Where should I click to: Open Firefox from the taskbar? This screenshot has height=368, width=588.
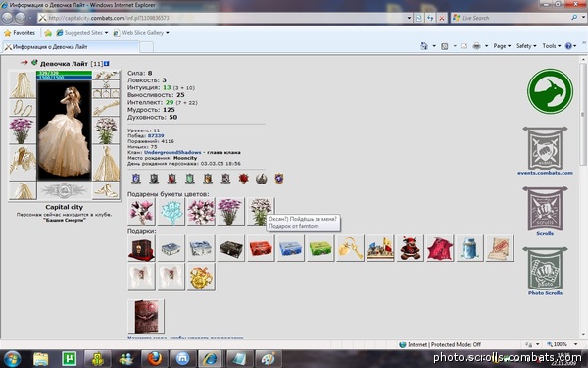tap(155, 358)
